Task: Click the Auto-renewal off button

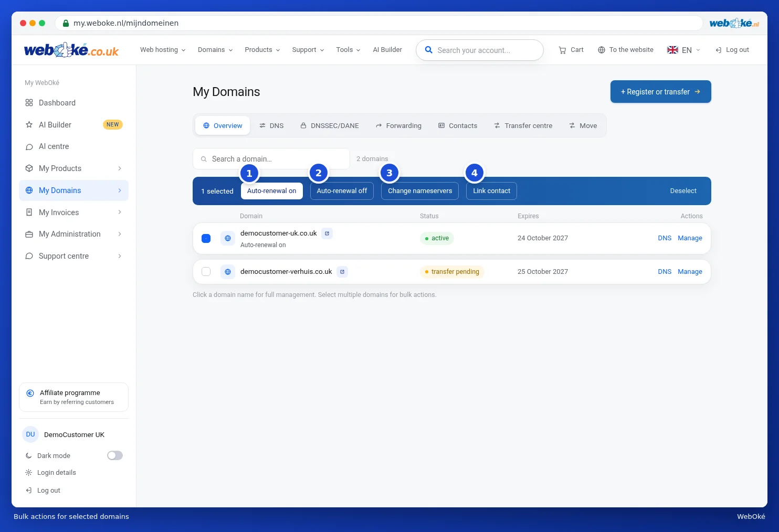Action: click(342, 191)
